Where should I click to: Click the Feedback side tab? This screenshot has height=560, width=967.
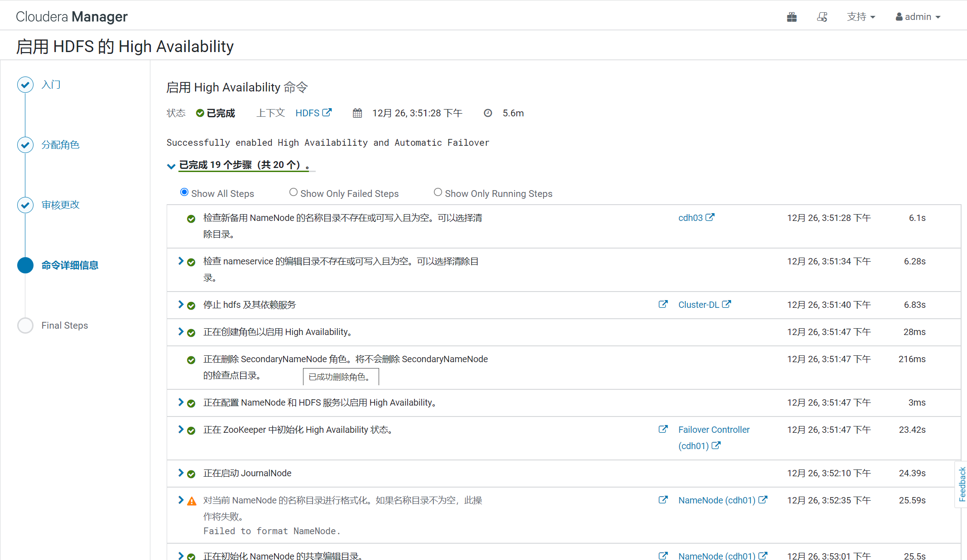[x=962, y=484]
